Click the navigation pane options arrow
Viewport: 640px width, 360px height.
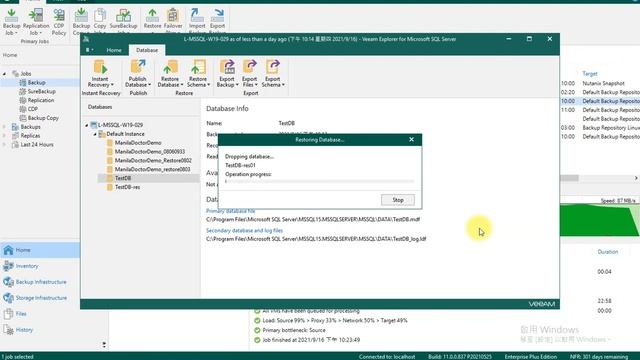click(x=104, y=345)
